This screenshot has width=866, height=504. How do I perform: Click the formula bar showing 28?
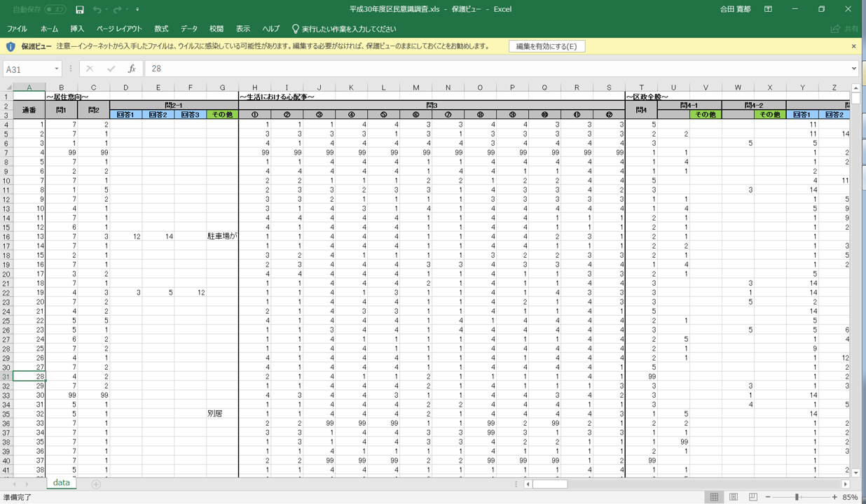[496, 69]
